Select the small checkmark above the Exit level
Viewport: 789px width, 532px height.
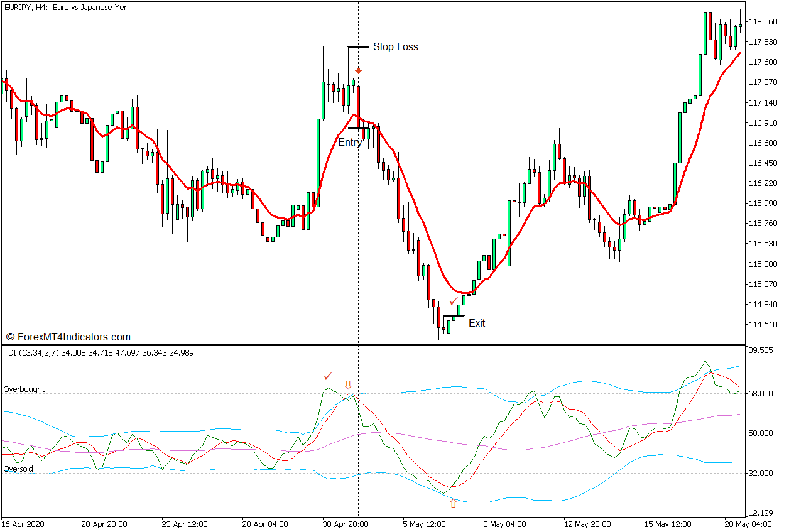tap(454, 300)
